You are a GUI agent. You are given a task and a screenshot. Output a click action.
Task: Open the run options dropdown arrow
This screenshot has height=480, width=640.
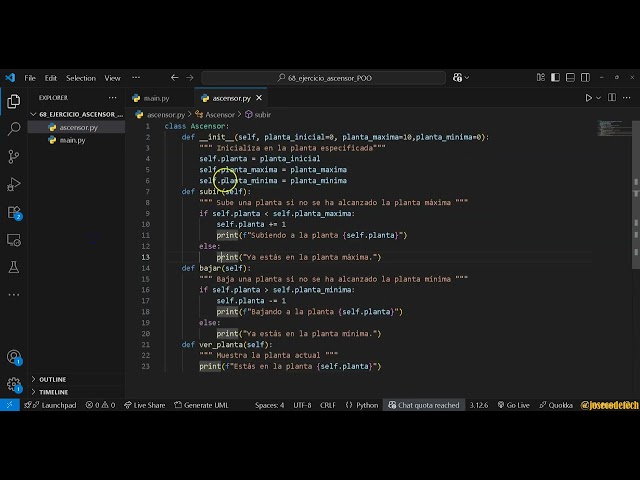[x=598, y=98]
